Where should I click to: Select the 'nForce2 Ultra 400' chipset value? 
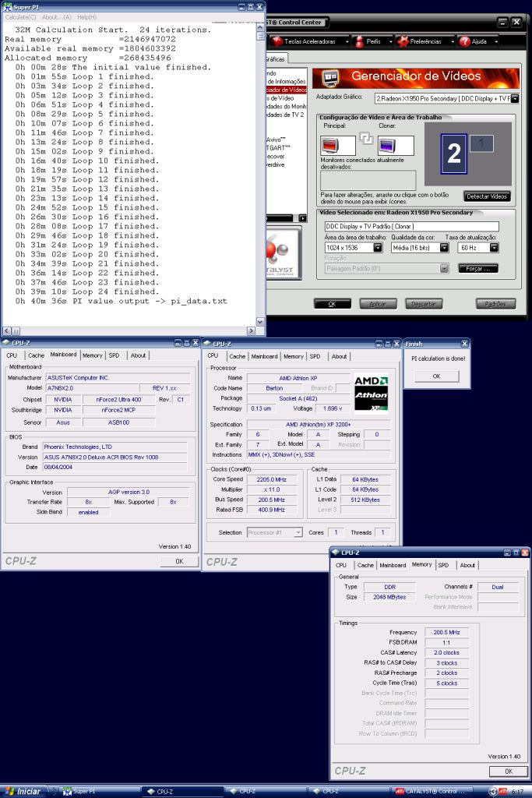coord(118,400)
